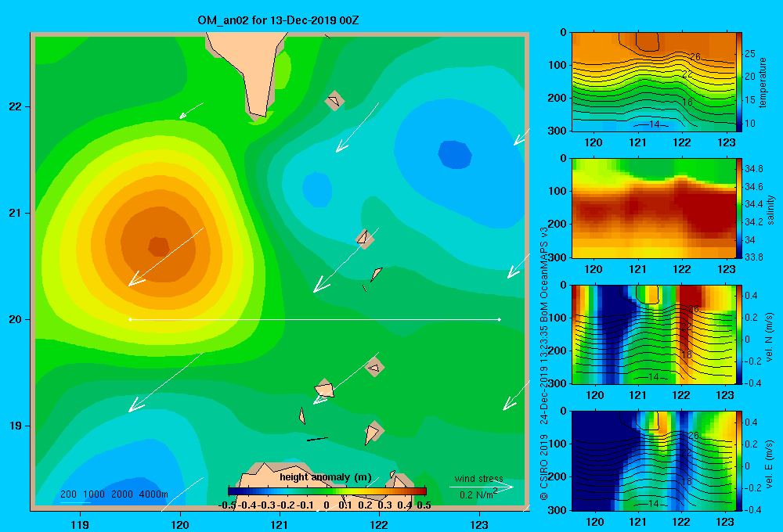Select the temperature depth section plot
This screenshot has width=783, height=532.
(x=653, y=82)
